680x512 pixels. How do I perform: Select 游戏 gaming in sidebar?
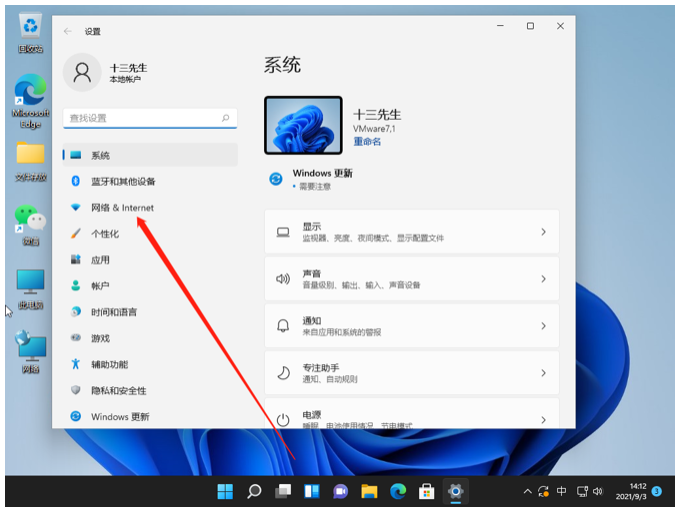pos(100,338)
